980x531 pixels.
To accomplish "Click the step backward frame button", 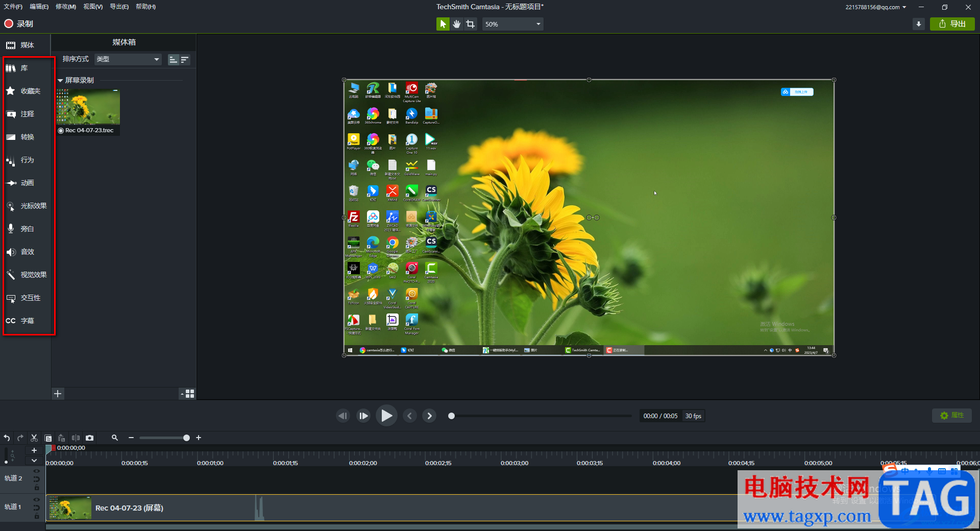I will click(x=343, y=416).
